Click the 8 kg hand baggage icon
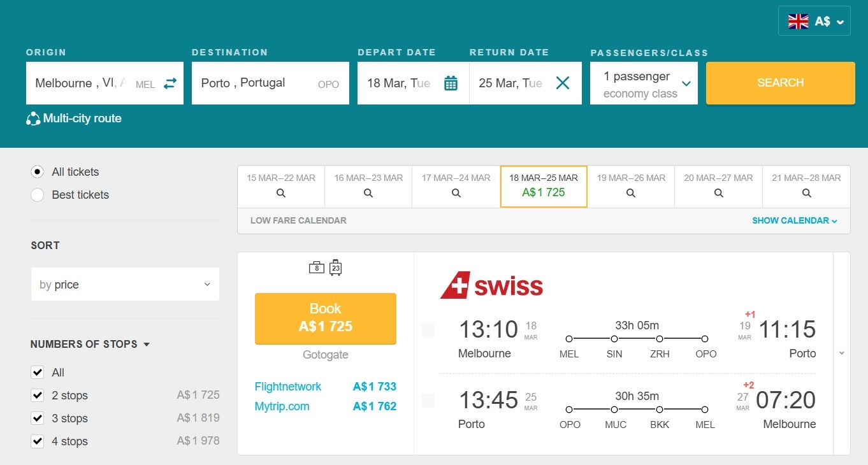The height and width of the screenshot is (465, 868). click(317, 268)
